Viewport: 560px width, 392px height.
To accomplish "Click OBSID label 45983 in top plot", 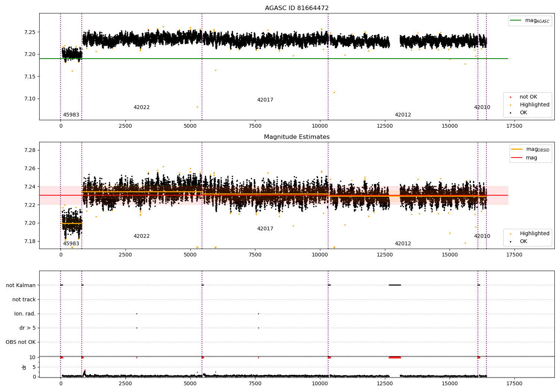I will coord(71,115).
